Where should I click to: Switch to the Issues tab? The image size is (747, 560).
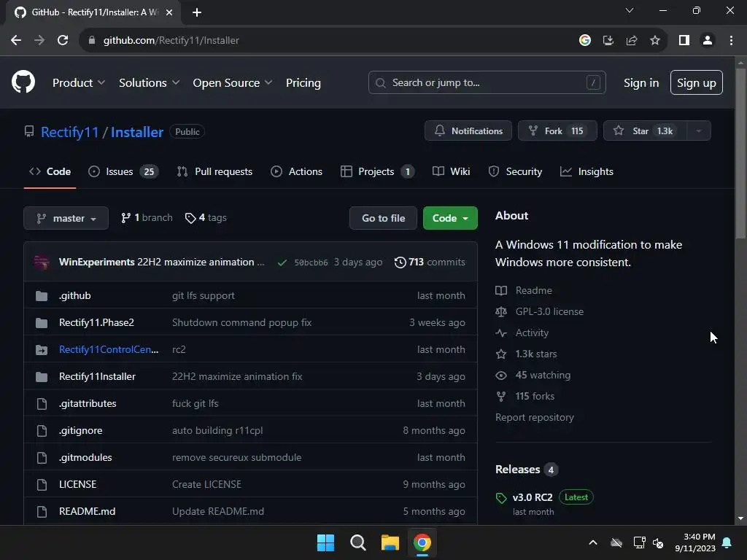[x=123, y=171]
